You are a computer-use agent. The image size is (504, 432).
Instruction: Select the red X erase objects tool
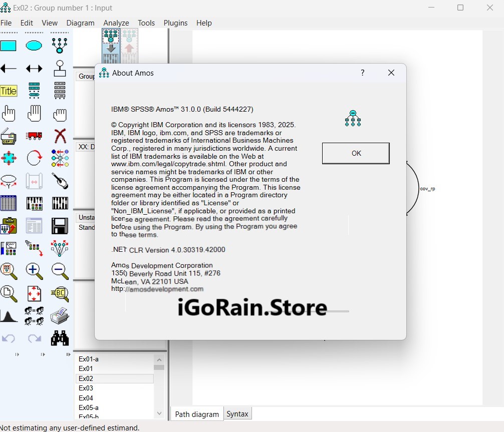pos(60,136)
